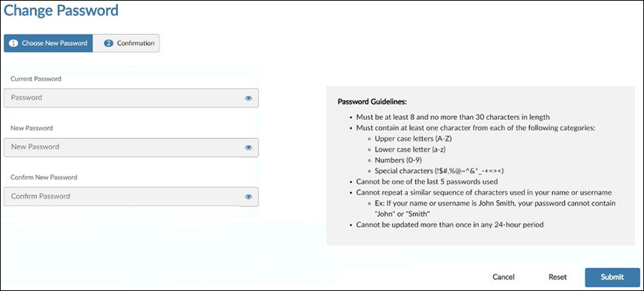This screenshot has height=291, width=644.
Task: Show the Current Password field's hidden text
Action: click(248, 98)
